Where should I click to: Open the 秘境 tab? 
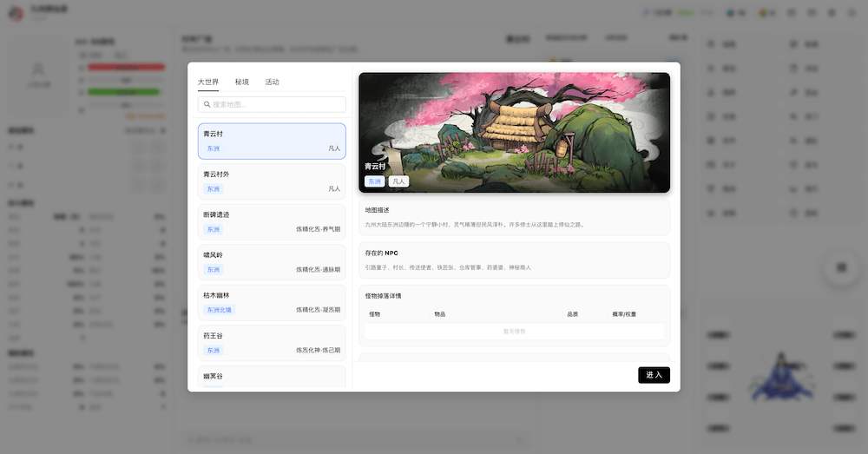[241, 82]
